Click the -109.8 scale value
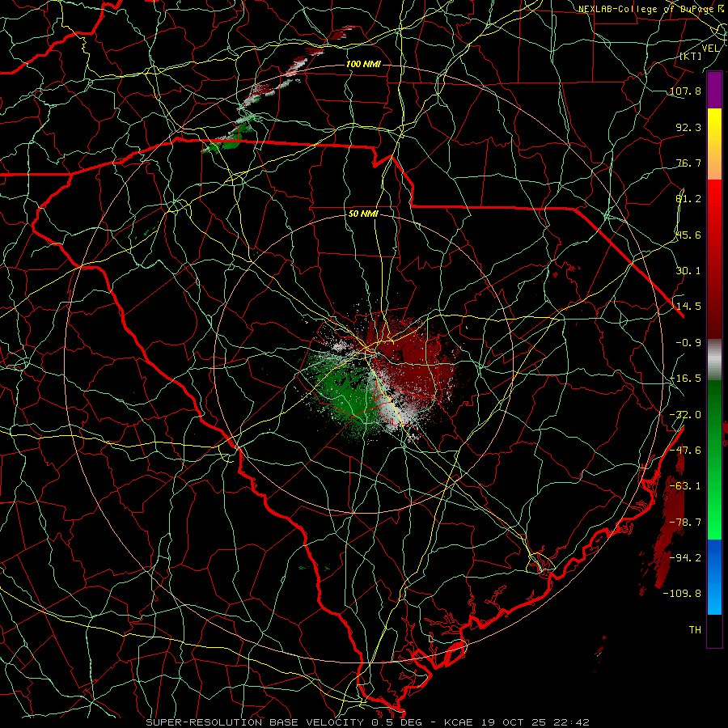This screenshot has width=728, height=728. click(x=682, y=594)
